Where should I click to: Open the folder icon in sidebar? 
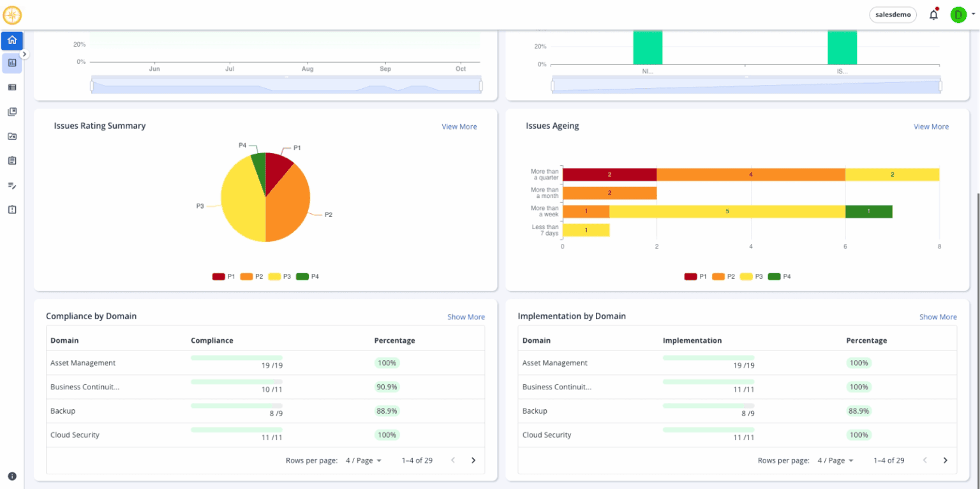[12, 136]
